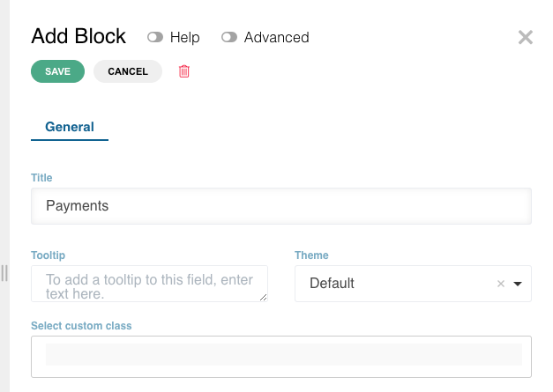
Task: Click into the Tooltip text area
Action: [x=149, y=284]
